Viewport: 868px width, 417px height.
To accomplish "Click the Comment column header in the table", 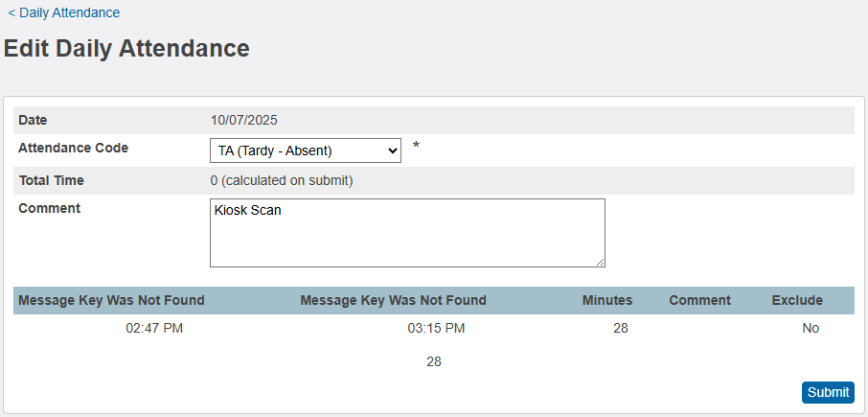I will (699, 300).
